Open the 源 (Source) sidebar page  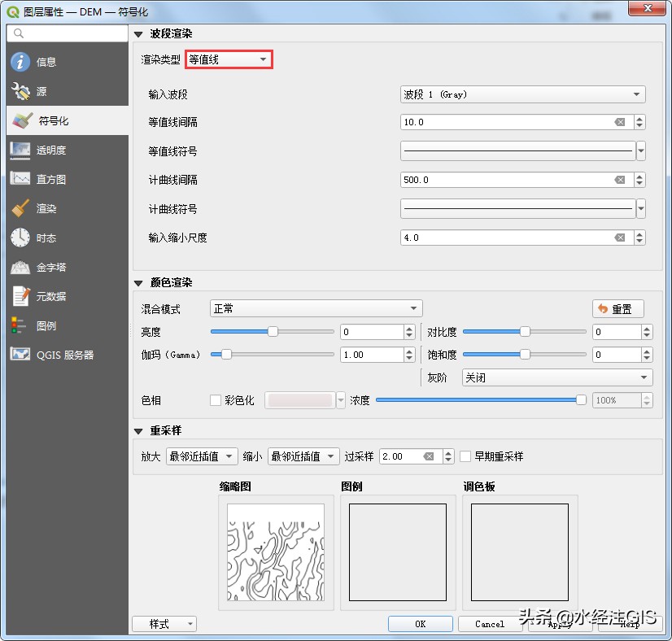[68, 91]
